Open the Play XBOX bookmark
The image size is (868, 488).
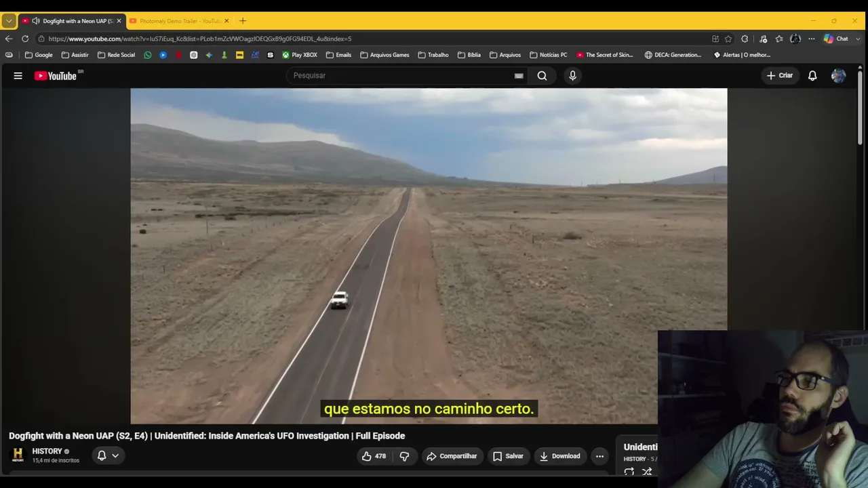point(300,55)
